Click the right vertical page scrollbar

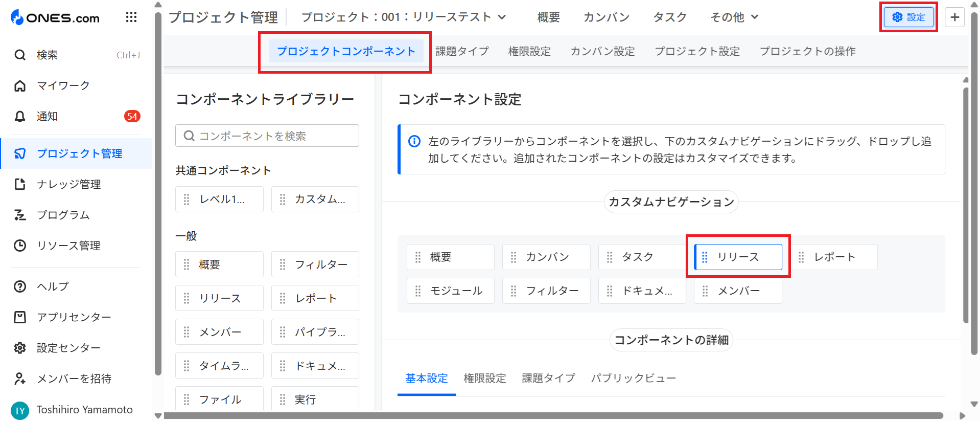[974, 184]
